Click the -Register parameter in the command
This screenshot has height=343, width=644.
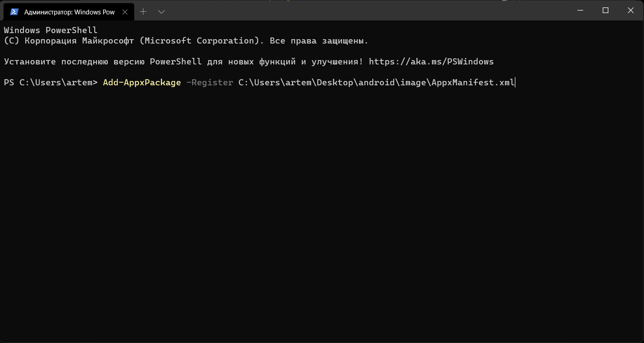click(209, 83)
